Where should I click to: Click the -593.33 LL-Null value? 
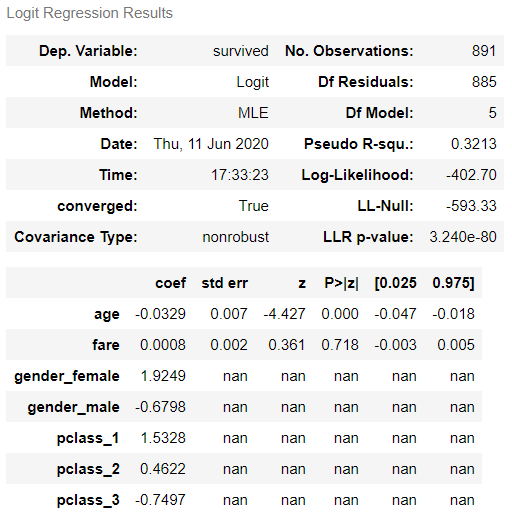pyautogui.click(x=471, y=206)
